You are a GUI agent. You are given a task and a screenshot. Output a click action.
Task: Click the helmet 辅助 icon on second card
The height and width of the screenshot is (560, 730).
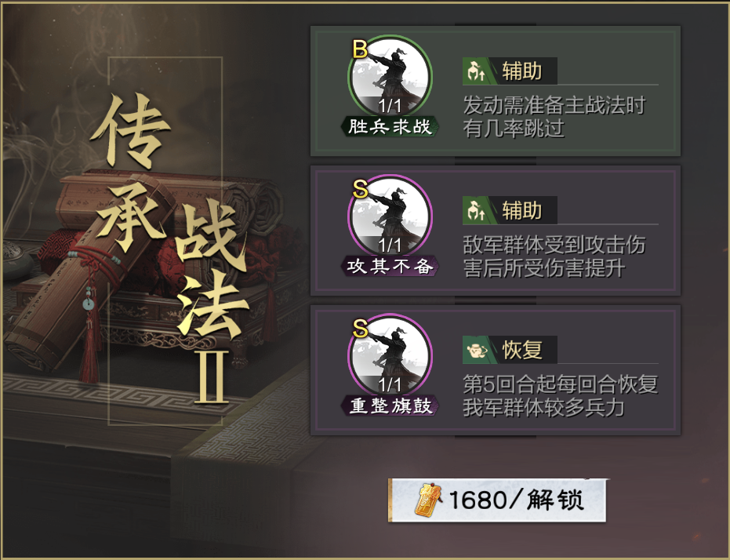[x=476, y=210]
